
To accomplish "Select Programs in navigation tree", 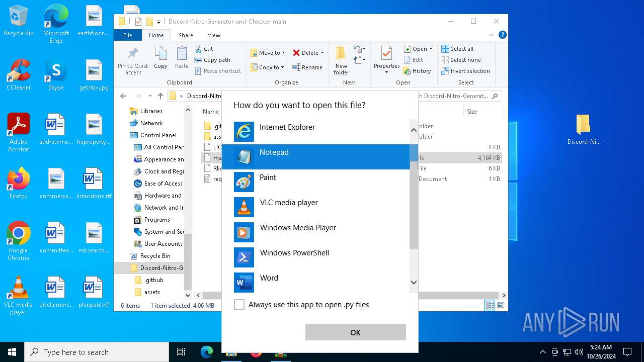I will coord(157,220).
